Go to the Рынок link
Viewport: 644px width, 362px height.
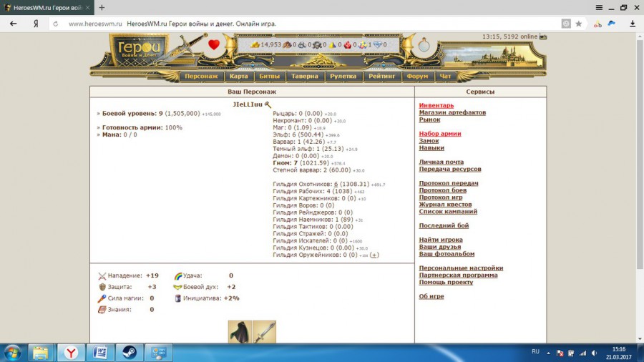pyautogui.click(x=429, y=119)
